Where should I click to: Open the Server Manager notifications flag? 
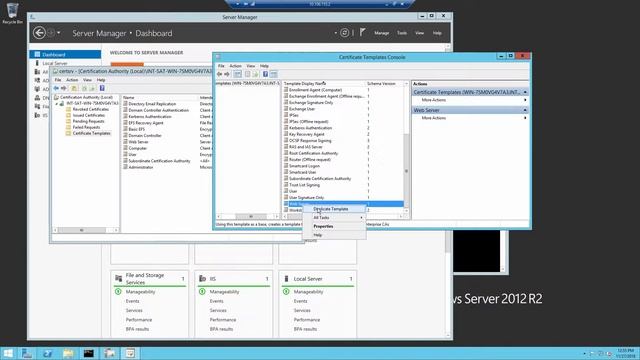(362, 32)
